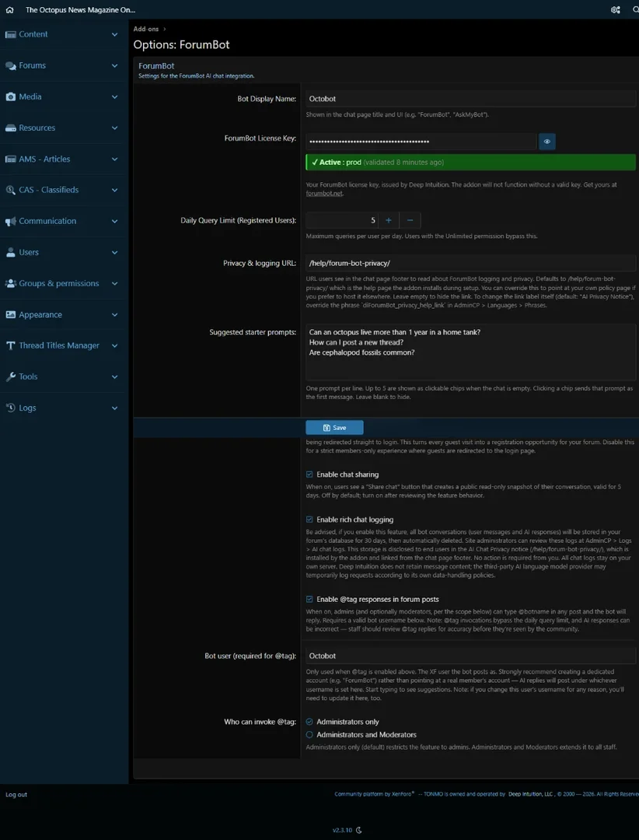
Task: Open the Content sidebar section
Action: pos(33,34)
